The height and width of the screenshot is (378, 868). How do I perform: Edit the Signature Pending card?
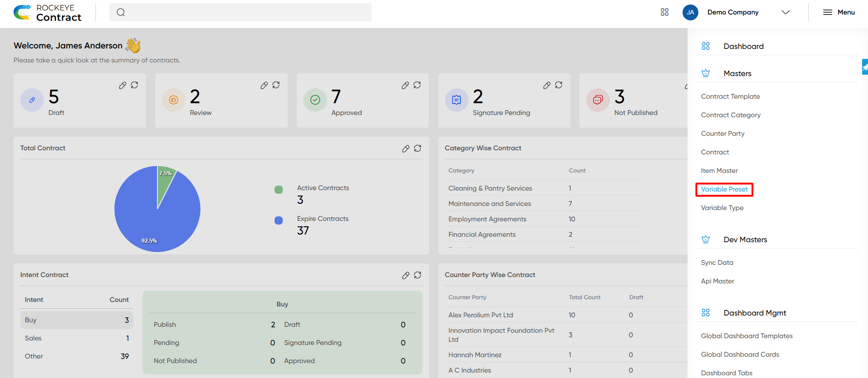[x=547, y=85]
